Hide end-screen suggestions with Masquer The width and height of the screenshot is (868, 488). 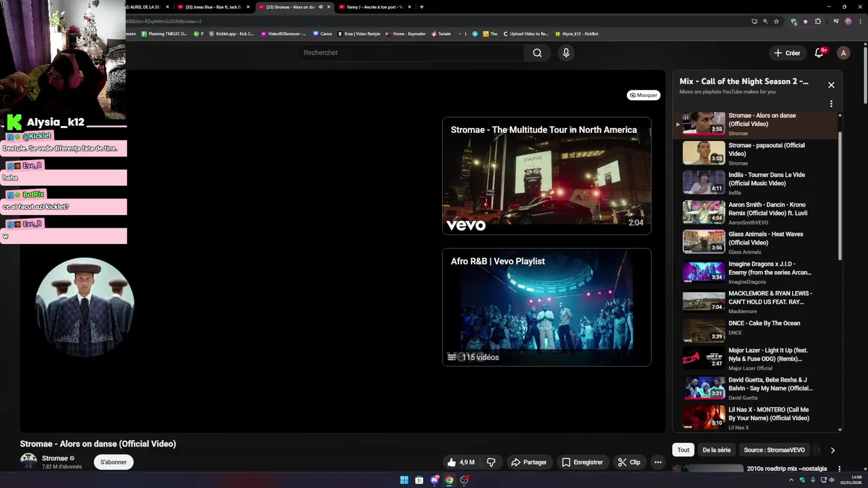(x=644, y=95)
